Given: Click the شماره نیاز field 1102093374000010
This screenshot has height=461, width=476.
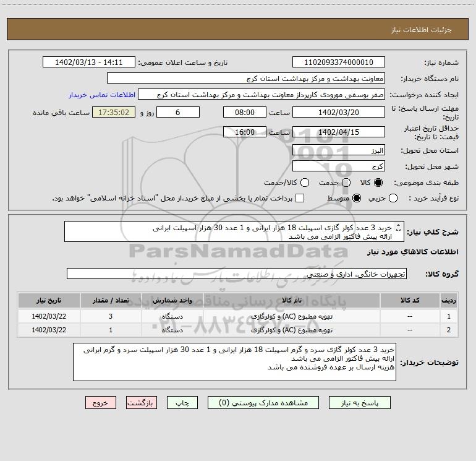Looking at the screenshot, I should pos(339,62).
